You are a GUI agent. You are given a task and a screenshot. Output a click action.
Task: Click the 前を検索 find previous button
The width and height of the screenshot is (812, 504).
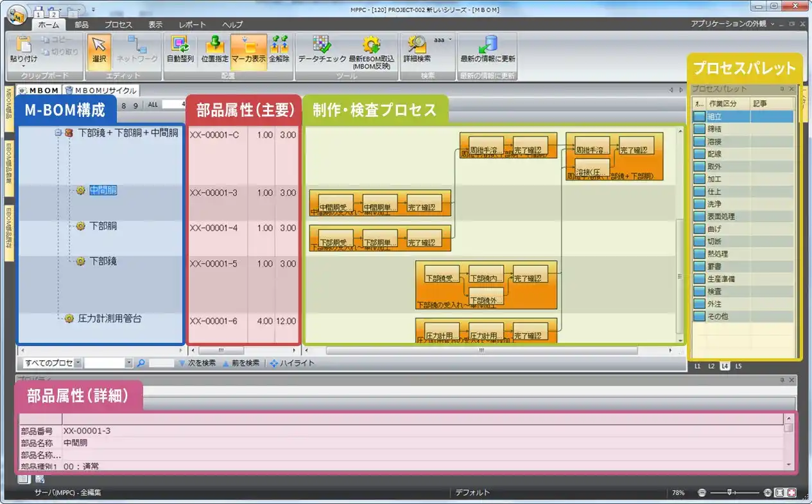pos(241,363)
